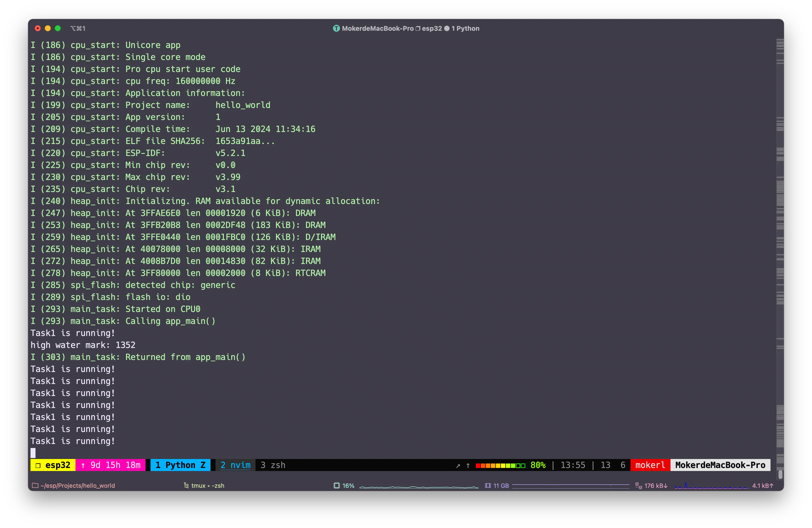Click the Max chip rev v3.99 value

pos(227,177)
